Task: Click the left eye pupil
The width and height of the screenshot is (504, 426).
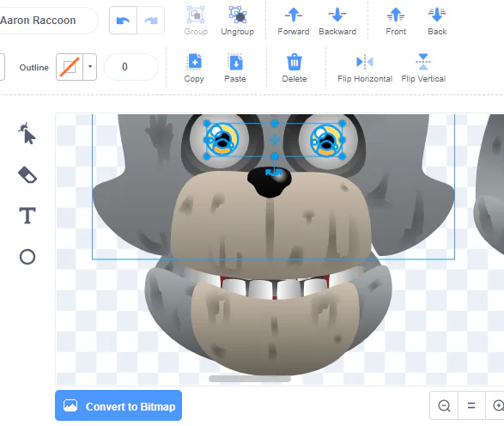Action: (222, 140)
